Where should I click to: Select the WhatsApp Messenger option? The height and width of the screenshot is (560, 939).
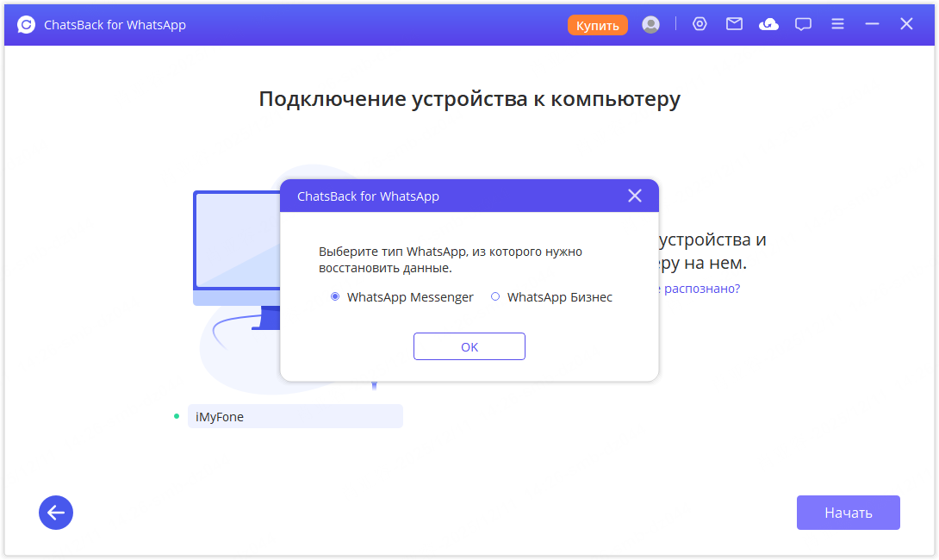(x=334, y=296)
